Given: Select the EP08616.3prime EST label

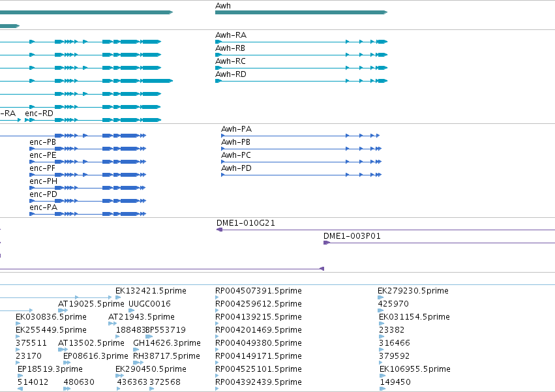Looking at the screenshot, I should [x=96, y=356].
